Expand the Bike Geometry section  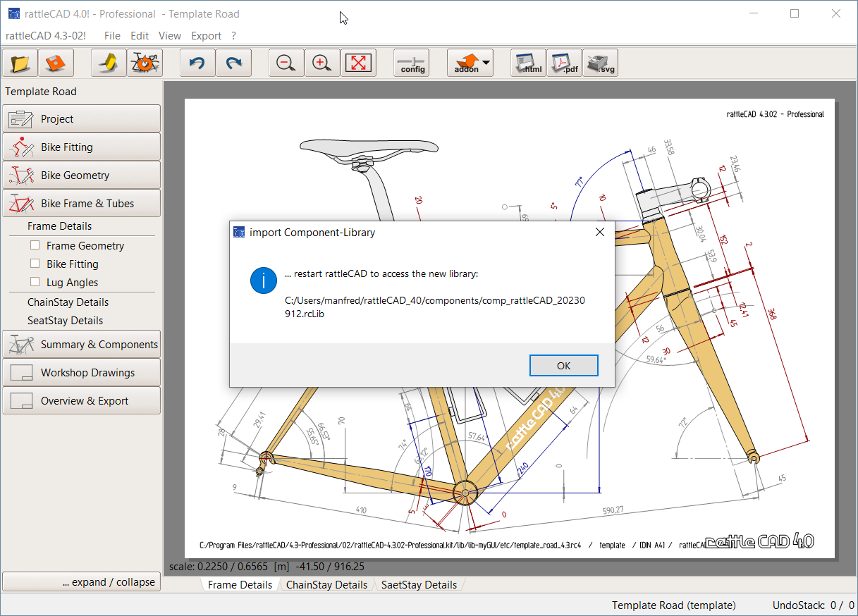(81, 175)
